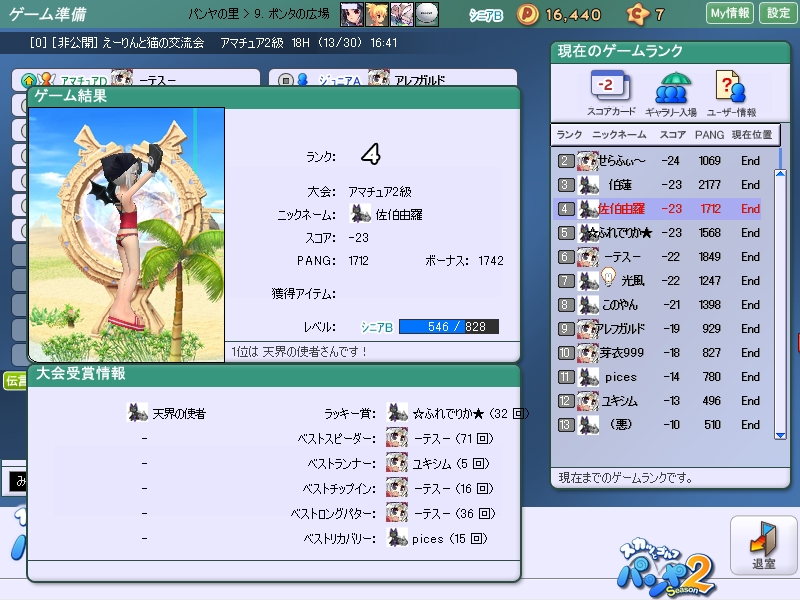Viewport: 800px width, 600px height.
Task: Click ラッキー賞 winner ☆ふれでりか★ avatar
Action: (x=397, y=413)
